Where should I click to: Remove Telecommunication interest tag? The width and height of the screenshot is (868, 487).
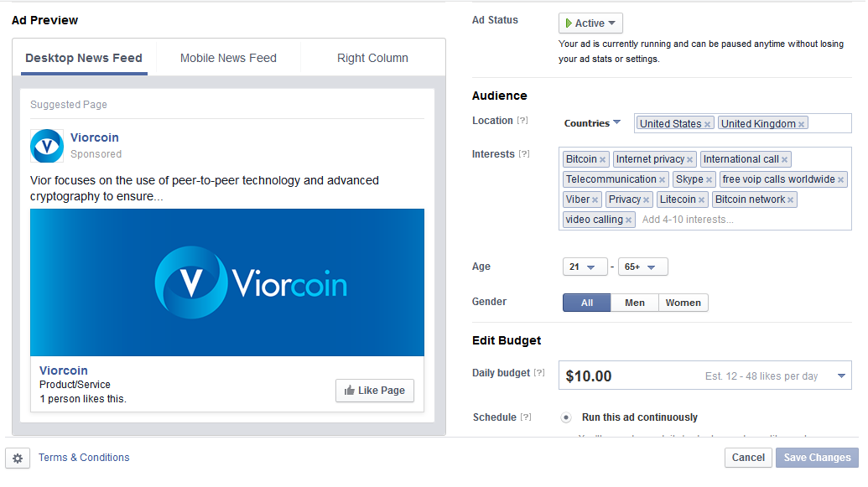[x=662, y=180]
